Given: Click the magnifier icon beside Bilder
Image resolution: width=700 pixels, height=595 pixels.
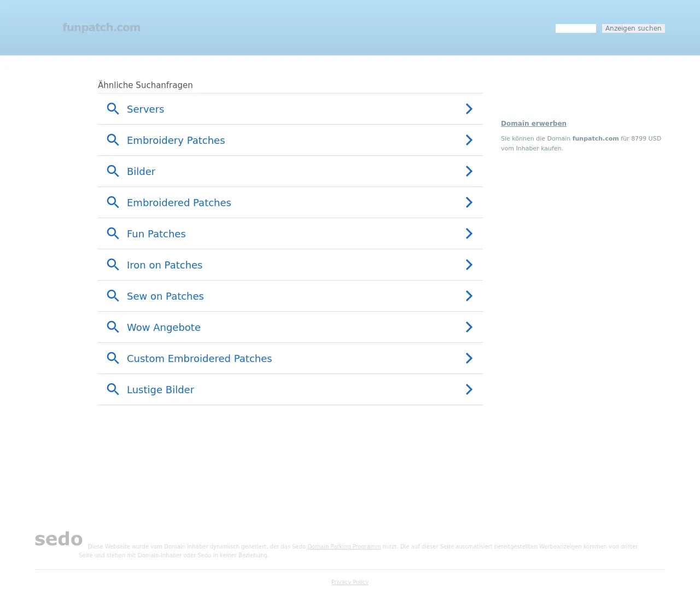Looking at the screenshot, I should click(113, 171).
